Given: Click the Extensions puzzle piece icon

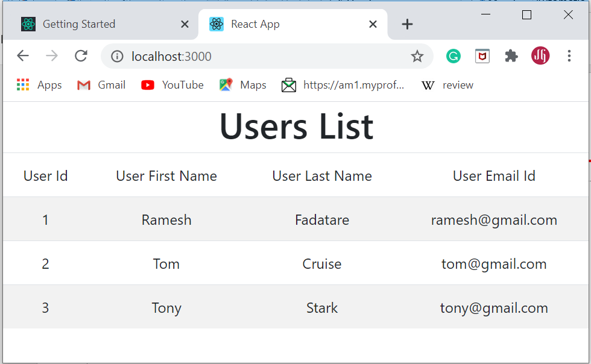Looking at the screenshot, I should [x=511, y=55].
